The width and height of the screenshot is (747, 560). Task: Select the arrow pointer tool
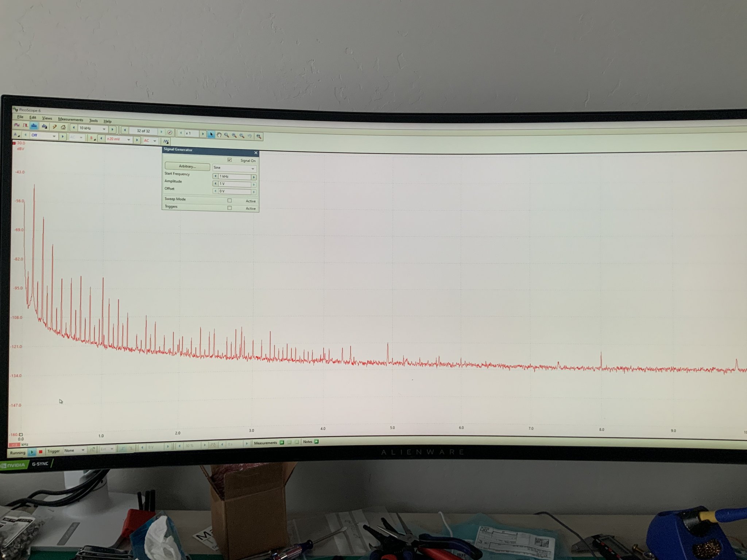click(211, 134)
